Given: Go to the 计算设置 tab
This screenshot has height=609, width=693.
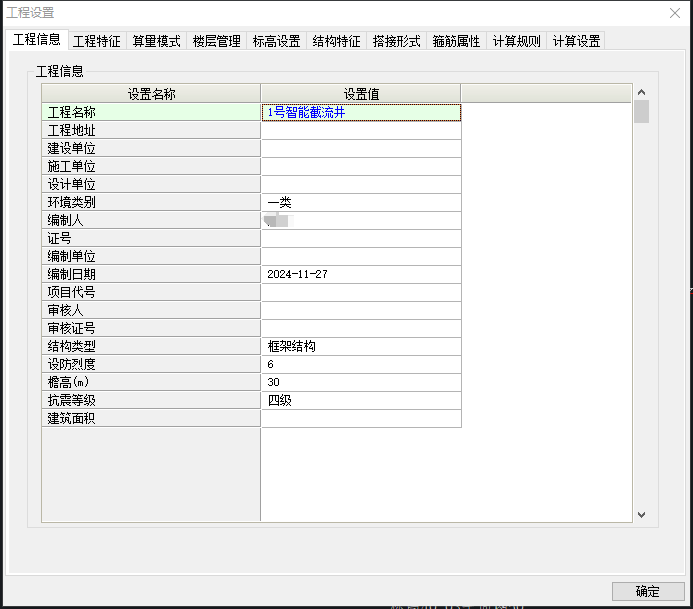Looking at the screenshot, I should coord(576,41).
